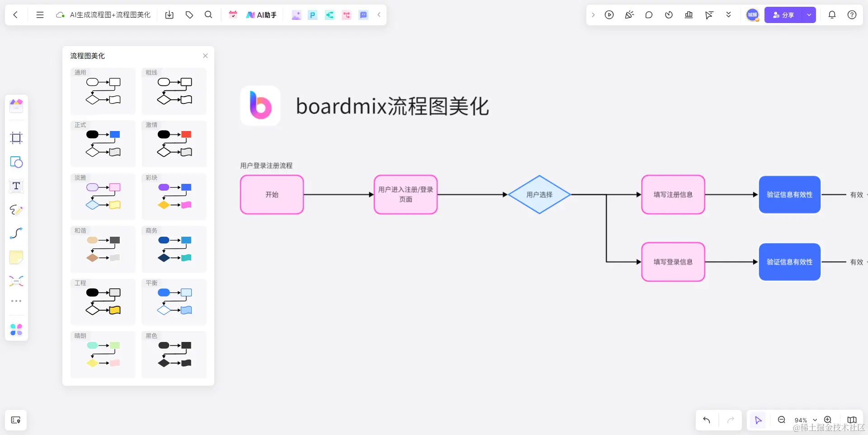Click the pink flowchart icon

(x=347, y=15)
